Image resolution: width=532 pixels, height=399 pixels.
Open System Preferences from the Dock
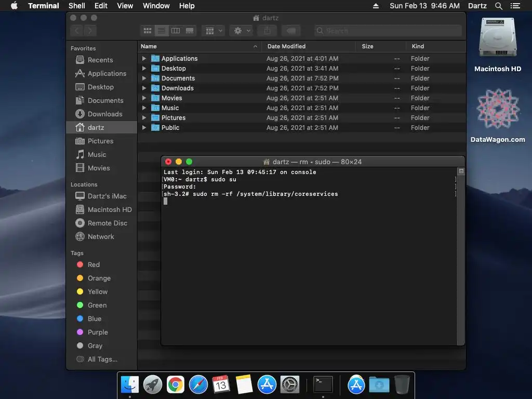pos(290,385)
